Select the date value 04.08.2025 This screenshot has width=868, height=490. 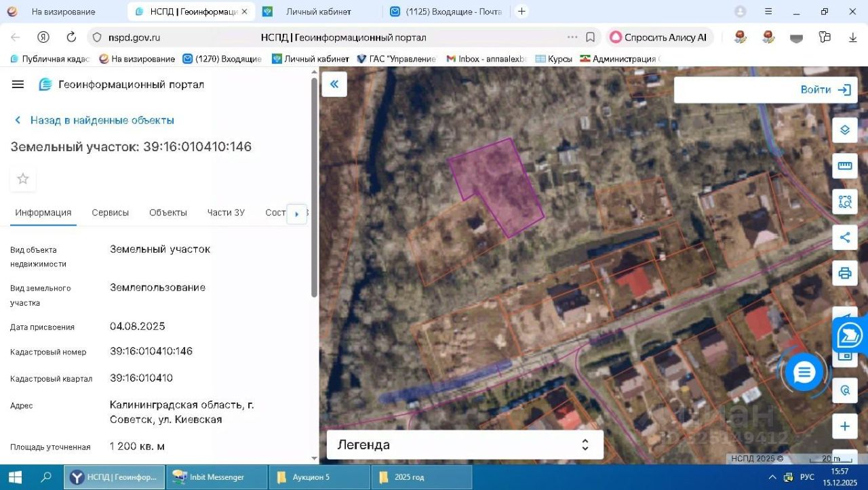pos(138,326)
